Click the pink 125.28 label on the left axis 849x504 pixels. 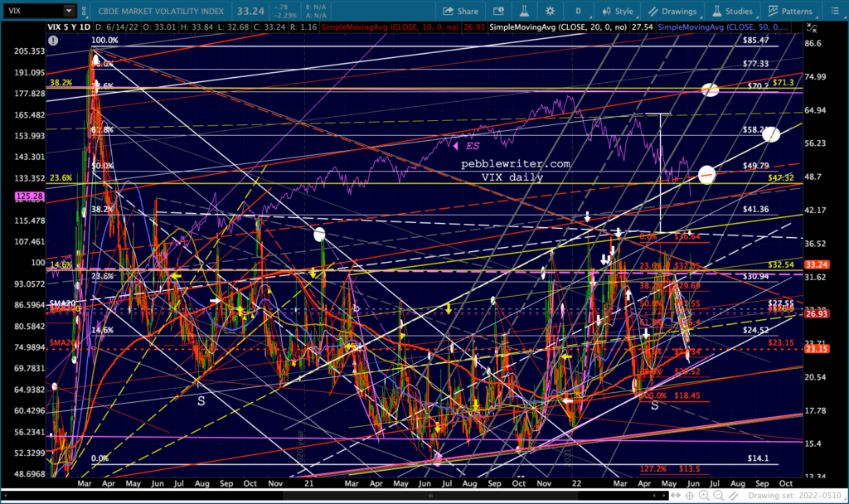point(29,196)
